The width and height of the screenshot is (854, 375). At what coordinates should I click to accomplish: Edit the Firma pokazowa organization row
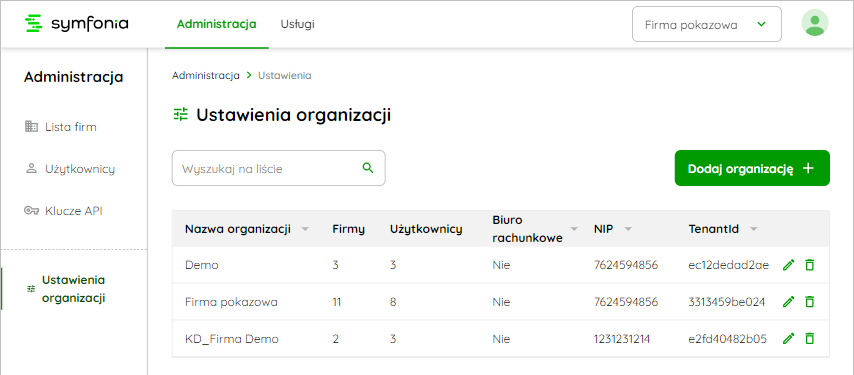click(x=788, y=302)
